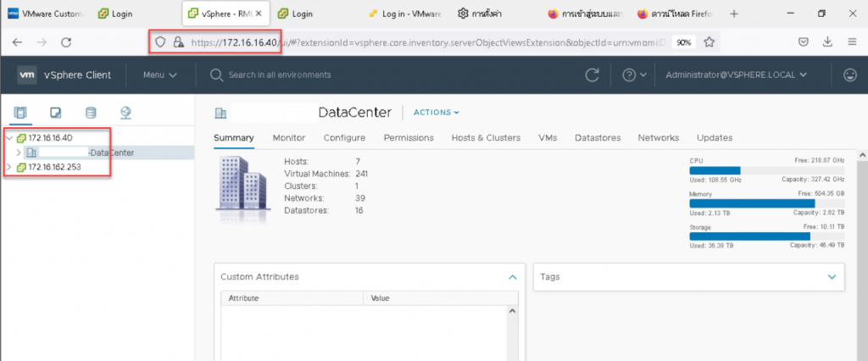Expand the Tags panel

(832, 277)
